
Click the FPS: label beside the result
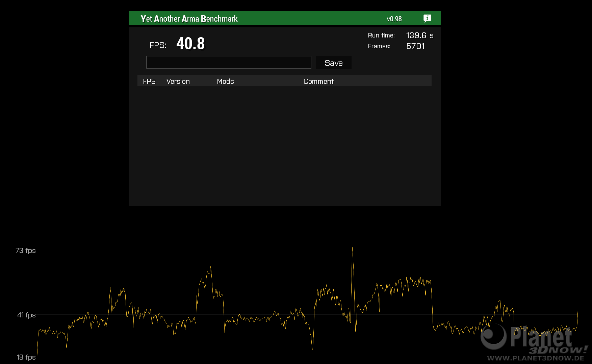click(x=158, y=45)
